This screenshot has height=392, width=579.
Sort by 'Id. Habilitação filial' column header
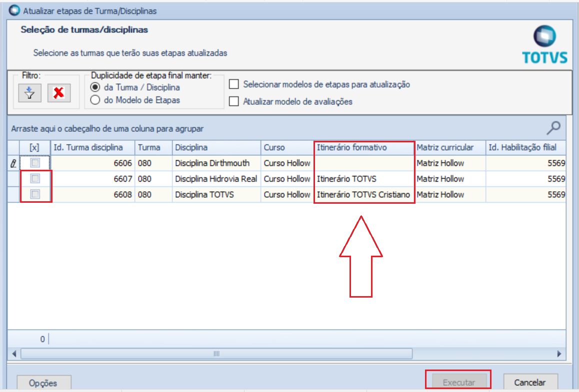526,147
